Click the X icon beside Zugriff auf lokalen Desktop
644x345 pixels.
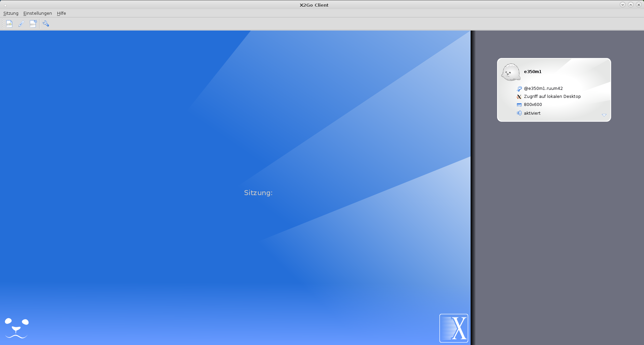[x=519, y=97]
